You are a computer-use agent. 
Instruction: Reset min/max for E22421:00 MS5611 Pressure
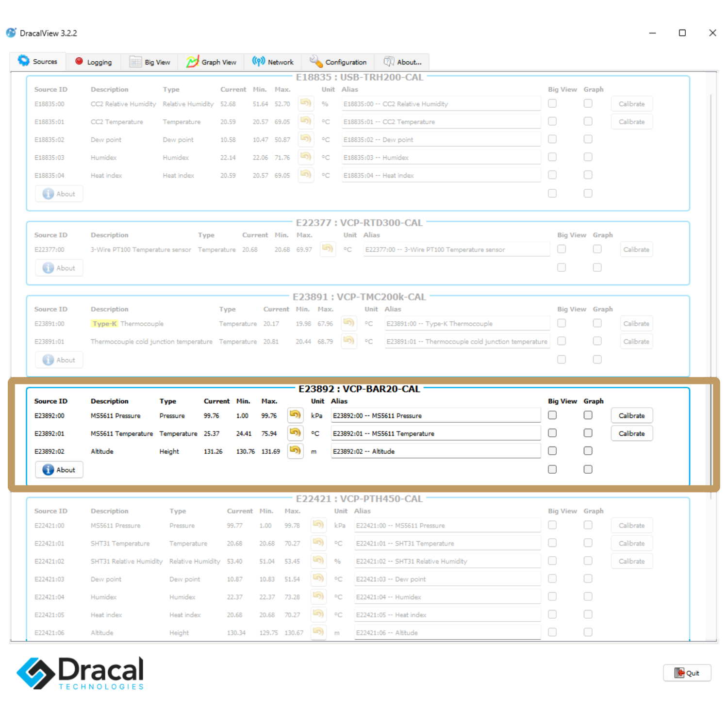pyautogui.click(x=318, y=525)
